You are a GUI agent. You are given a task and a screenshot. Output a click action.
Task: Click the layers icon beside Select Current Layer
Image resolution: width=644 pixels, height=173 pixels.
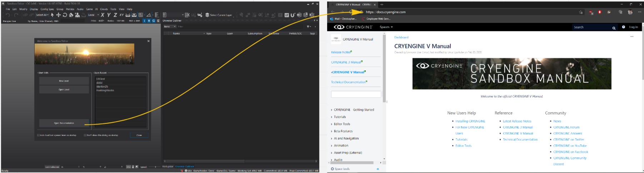pos(207,15)
